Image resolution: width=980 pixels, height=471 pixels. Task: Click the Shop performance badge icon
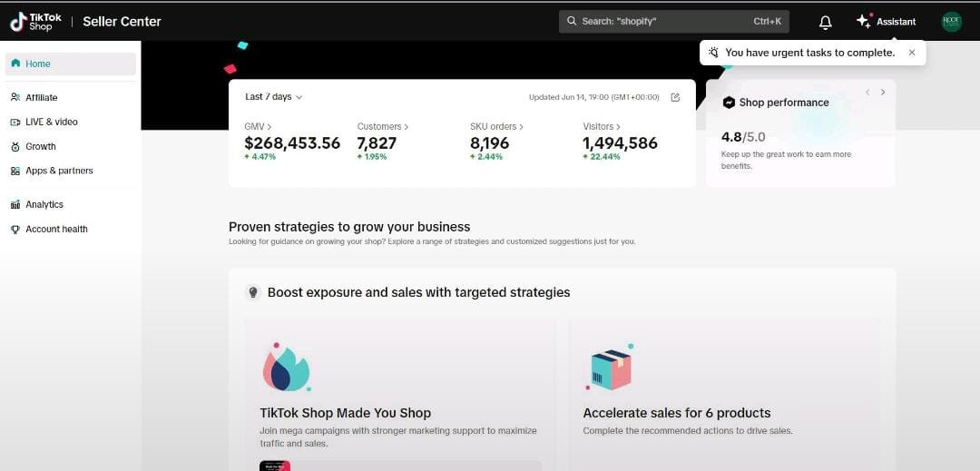coord(728,103)
